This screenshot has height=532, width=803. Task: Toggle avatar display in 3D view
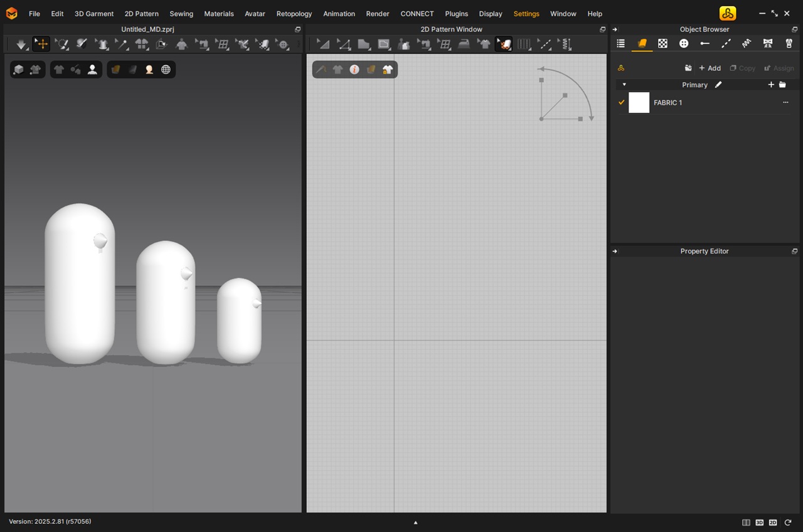(92, 70)
